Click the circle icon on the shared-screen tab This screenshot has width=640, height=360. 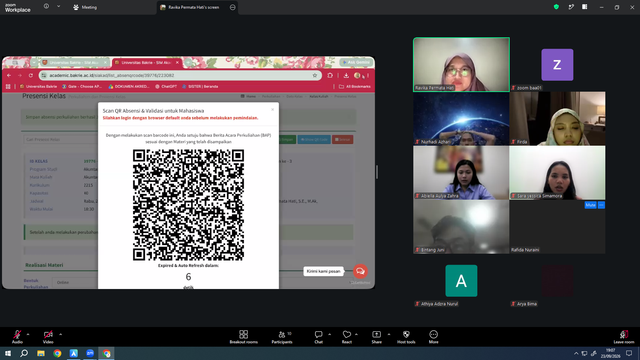(232, 7)
